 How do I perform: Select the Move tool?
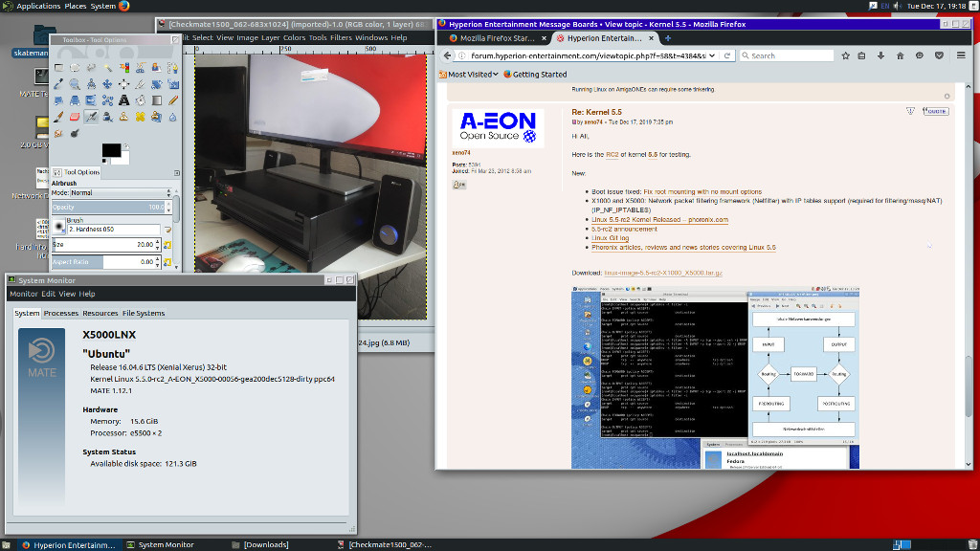[x=107, y=84]
